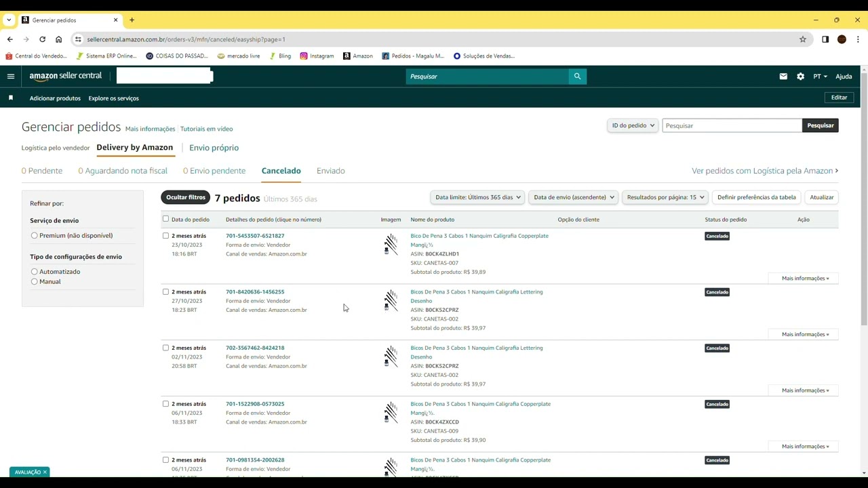Select Manual radio option
Screen dimensions: 868x488
[34, 281]
